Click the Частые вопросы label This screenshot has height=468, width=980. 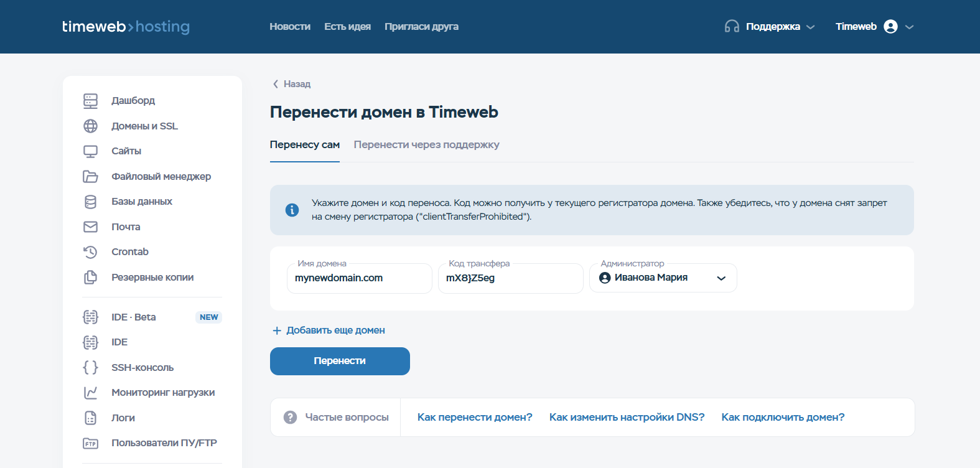[347, 418]
